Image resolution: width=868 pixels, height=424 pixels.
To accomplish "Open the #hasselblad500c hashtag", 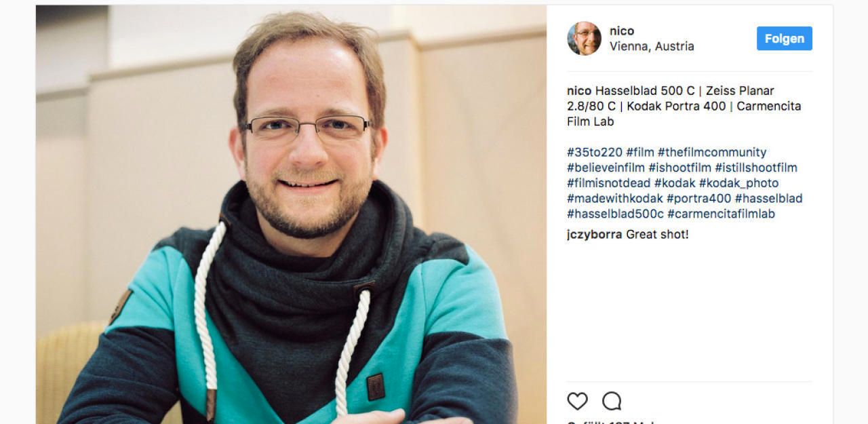I will click(x=615, y=214).
